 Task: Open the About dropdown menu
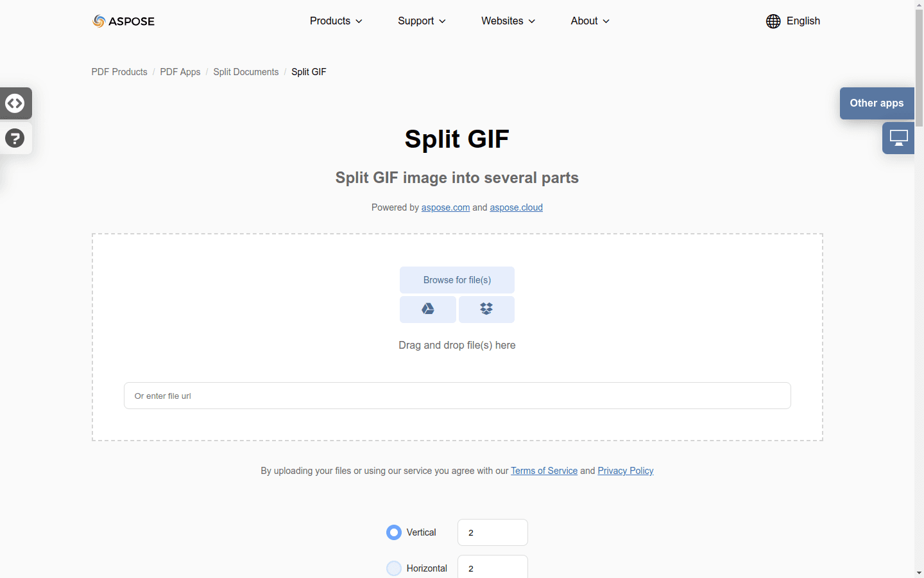click(x=588, y=21)
